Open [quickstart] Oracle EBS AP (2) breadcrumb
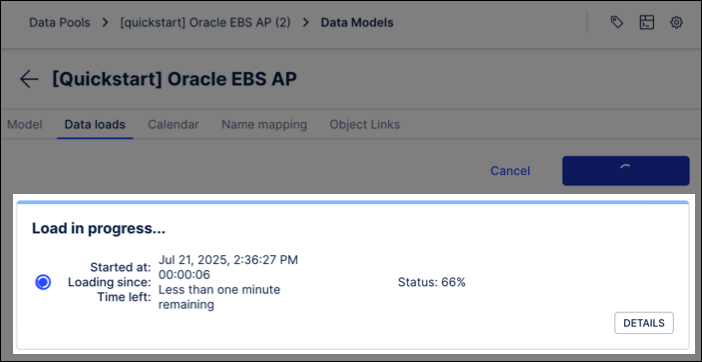The height and width of the screenshot is (362, 702). pos(205,22)
